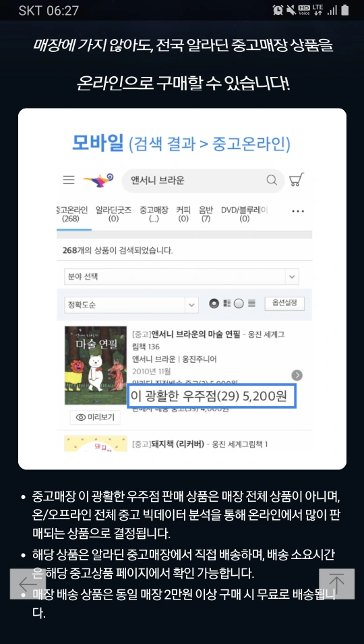Image resolution: width=364 pixels, height=644 pixels.
Task: Click the arrow of 분야 선택 combo box
Action: [x=292, y=277]
